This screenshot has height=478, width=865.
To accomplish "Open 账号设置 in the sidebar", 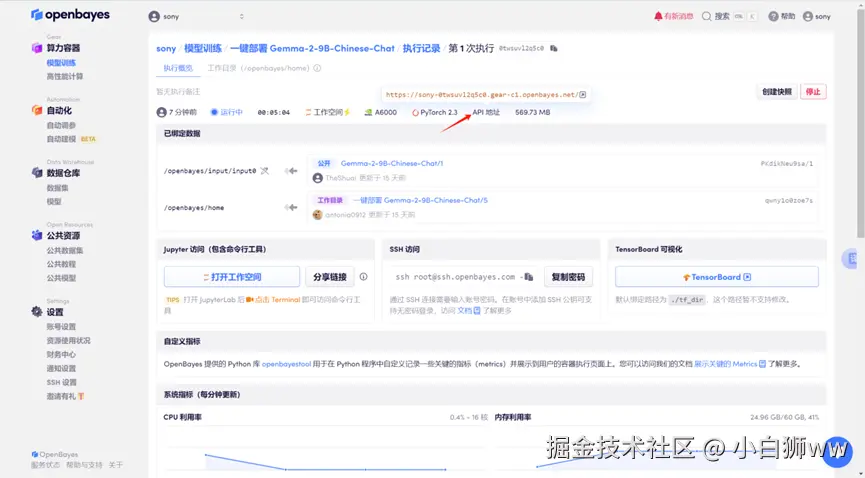I will 61,327.
